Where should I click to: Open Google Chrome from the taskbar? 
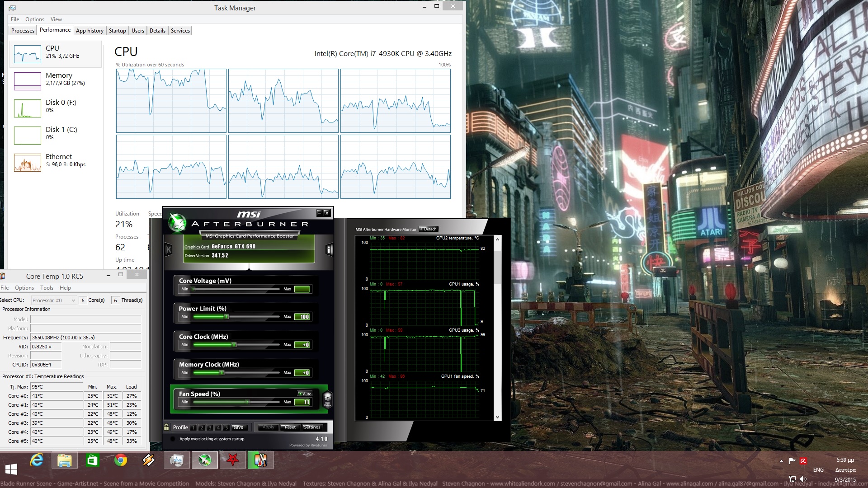(120, 460)
